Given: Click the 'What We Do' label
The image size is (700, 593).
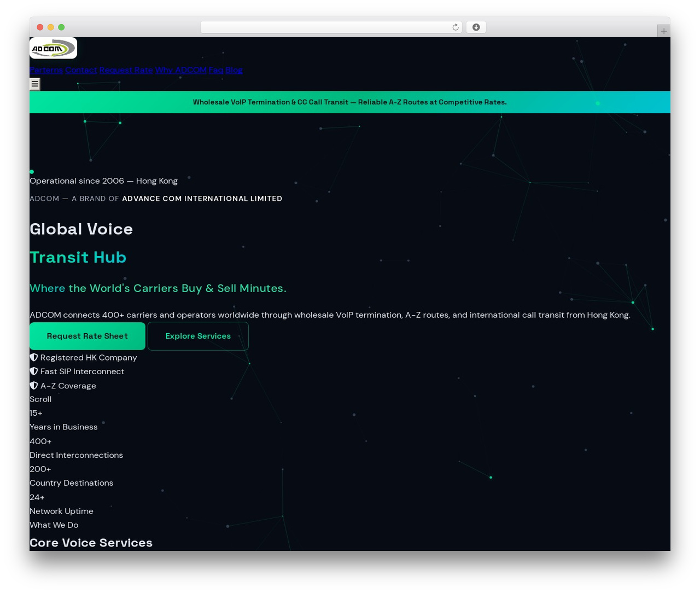Looking at the screenshot, I should click(x=54, y=525).
